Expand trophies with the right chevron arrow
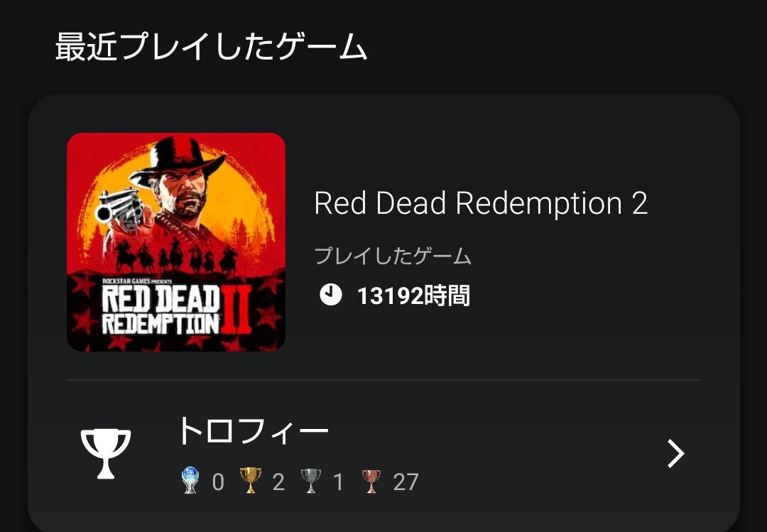767x532 pixels. coord(676,454)
